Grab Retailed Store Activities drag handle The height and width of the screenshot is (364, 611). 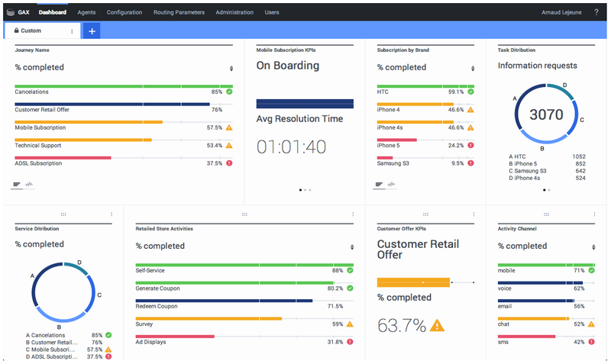pos(244,214)
